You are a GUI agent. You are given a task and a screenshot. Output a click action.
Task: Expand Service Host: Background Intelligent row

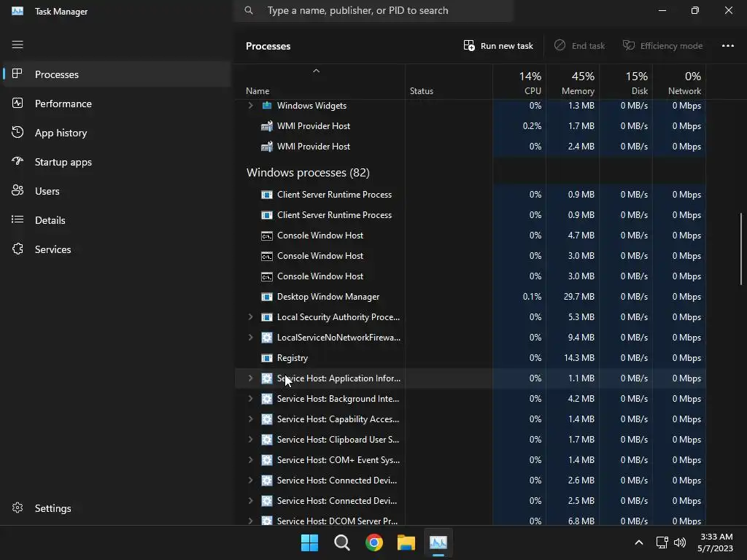pyautogui.click(x=251, y=399)
